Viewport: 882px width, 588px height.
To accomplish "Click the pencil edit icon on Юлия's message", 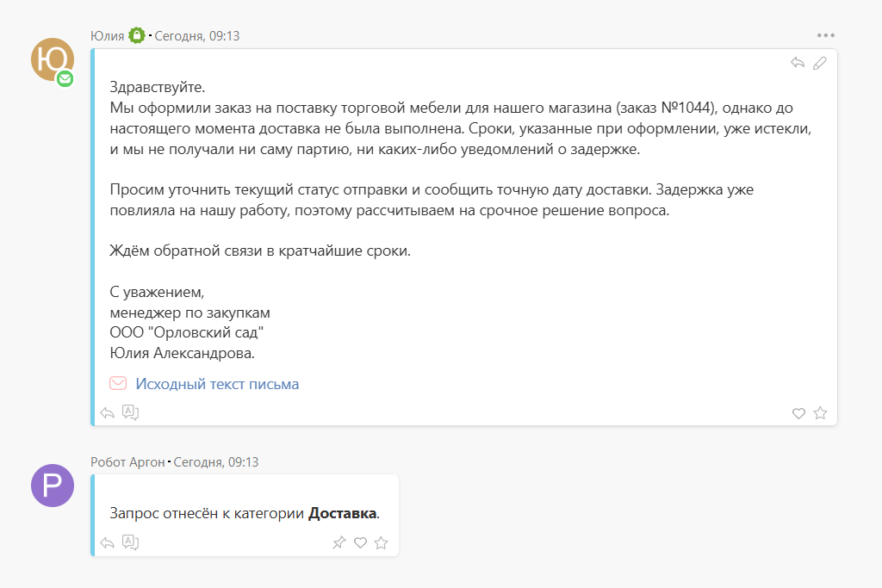I will 819,63.
